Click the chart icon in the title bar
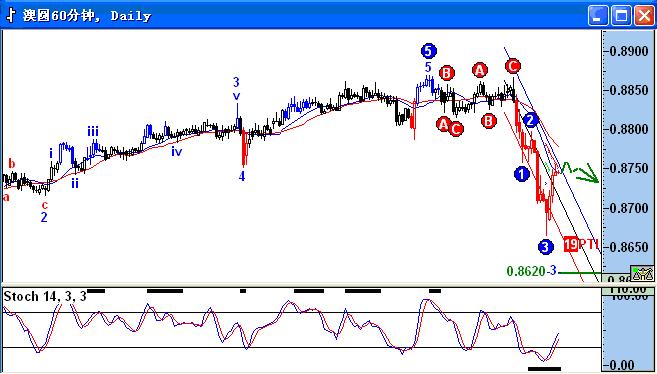This screenshot has height=374, width=657. (x=11, y=15)
